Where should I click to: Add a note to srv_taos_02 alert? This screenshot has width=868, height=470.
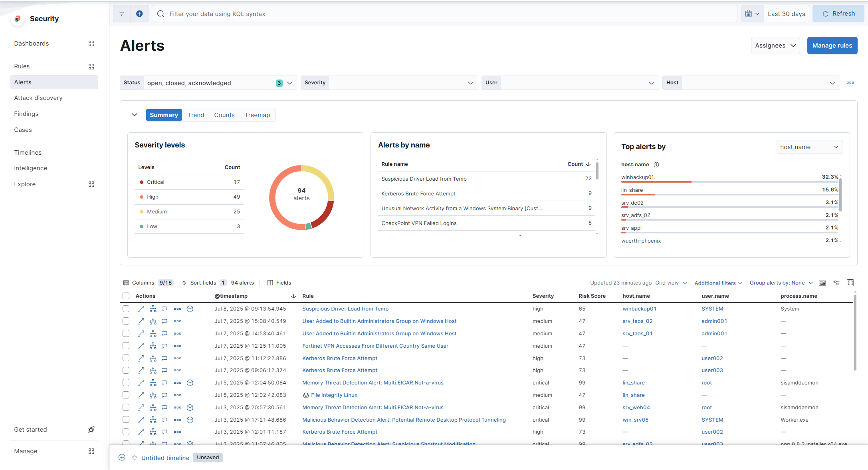[164, 321]
